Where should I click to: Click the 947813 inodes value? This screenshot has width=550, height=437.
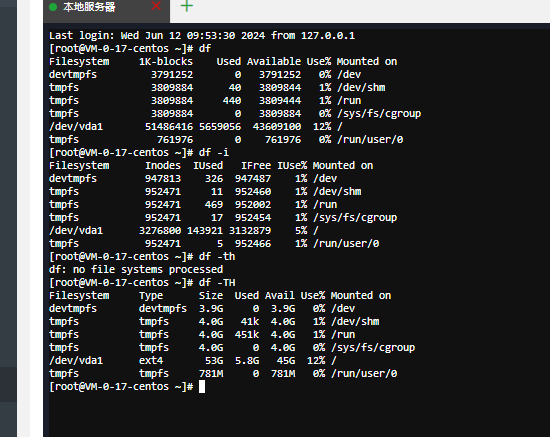[163, 179]
